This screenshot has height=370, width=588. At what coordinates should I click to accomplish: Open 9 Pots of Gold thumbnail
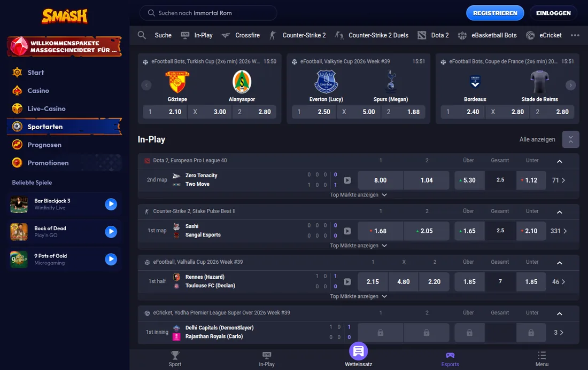click(19, 259)
